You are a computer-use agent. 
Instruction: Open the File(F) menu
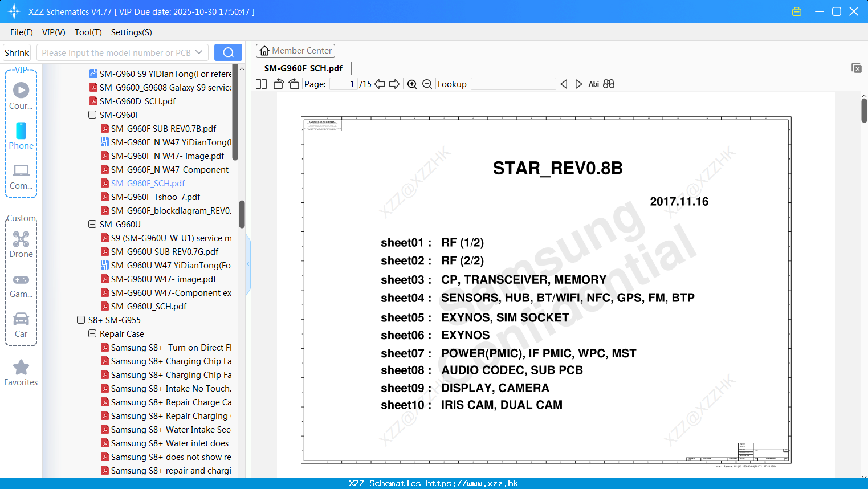(22, 32)
